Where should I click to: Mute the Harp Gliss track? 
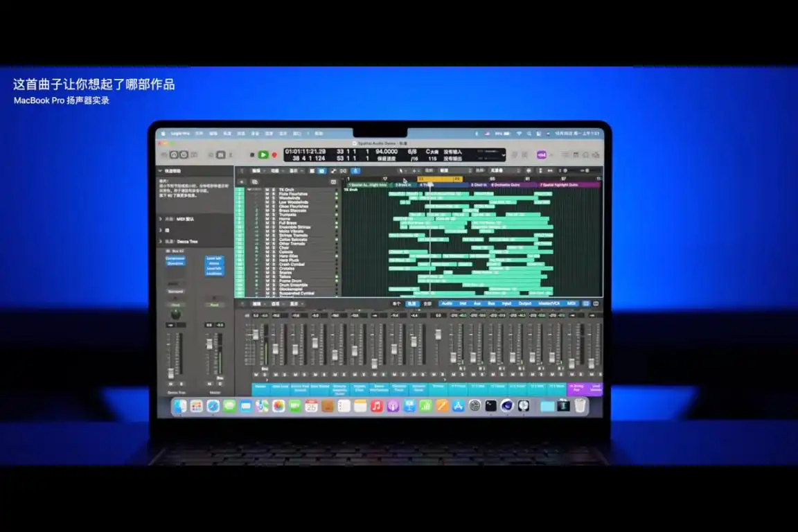[267, 256]
